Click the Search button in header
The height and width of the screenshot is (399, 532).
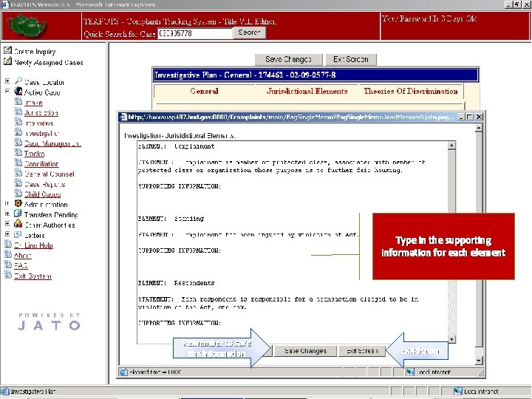[x=250, y=33]
